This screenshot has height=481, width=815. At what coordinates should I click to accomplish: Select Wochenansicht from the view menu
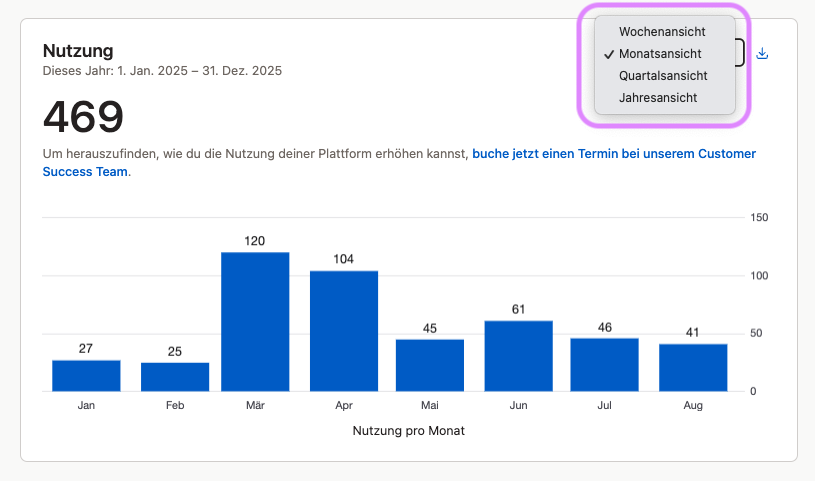[662, 32]
